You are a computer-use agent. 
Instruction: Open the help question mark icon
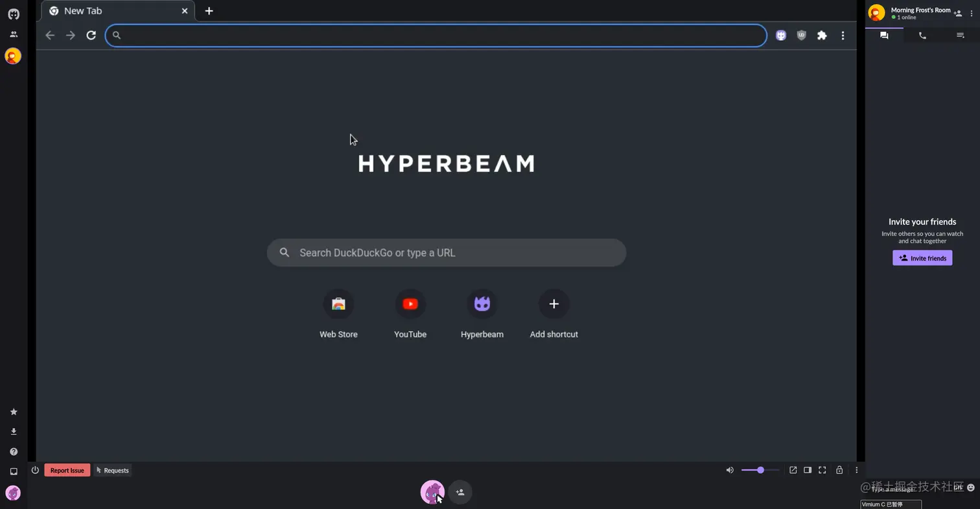[14, 451]
